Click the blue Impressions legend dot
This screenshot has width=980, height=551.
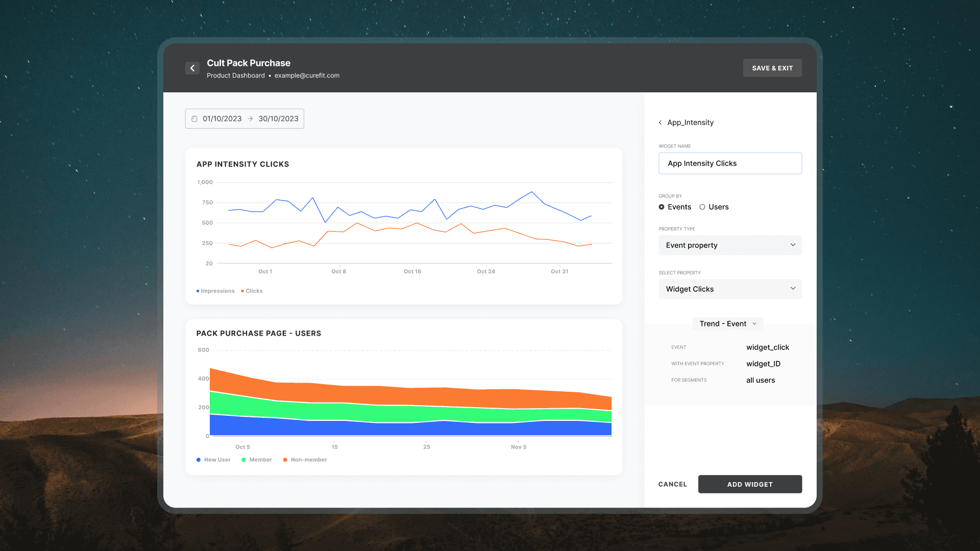[198, 291]
